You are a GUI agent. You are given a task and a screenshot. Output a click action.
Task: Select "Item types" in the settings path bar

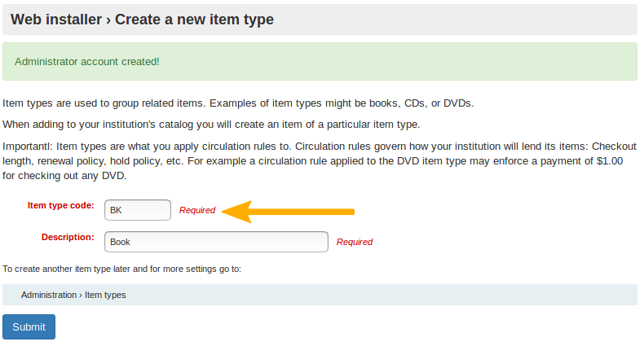(x=105, y=295)
